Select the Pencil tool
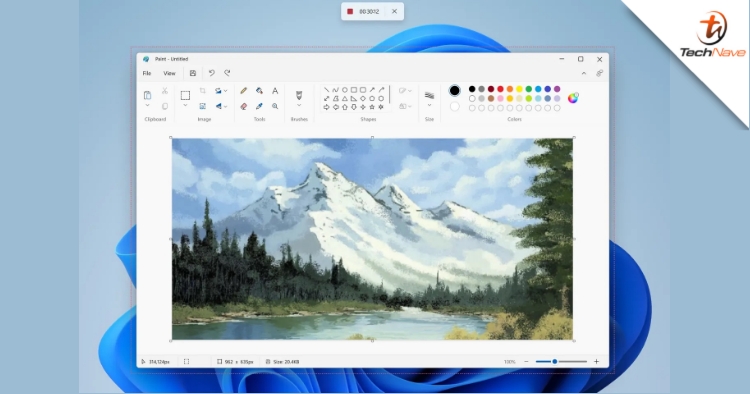The height and width of the screenshot is (394, 750). tap(243, 91)
